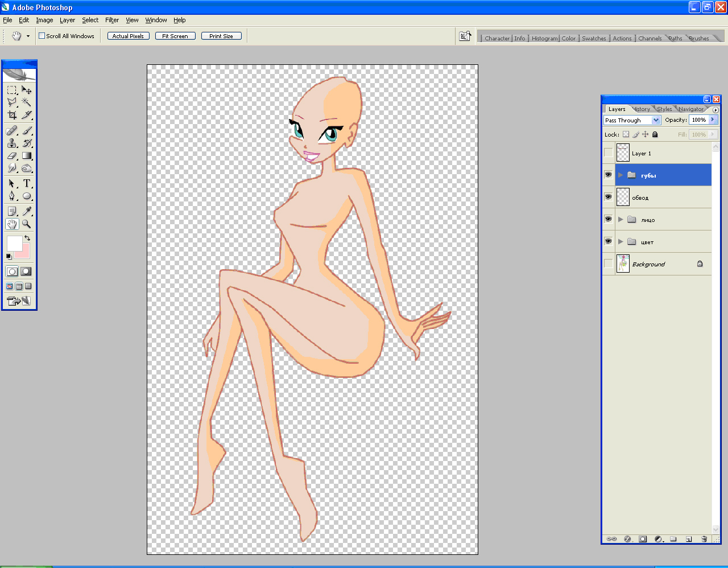This screenshot has height=568, width=728.
Task: Select the Notes tool
Action: (x=12, y=211)
